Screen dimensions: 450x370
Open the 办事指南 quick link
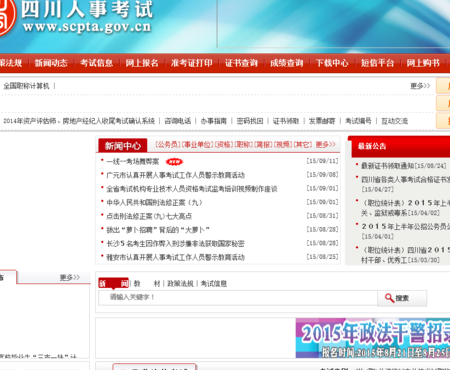pyautogui.click(x=214, y=121)
